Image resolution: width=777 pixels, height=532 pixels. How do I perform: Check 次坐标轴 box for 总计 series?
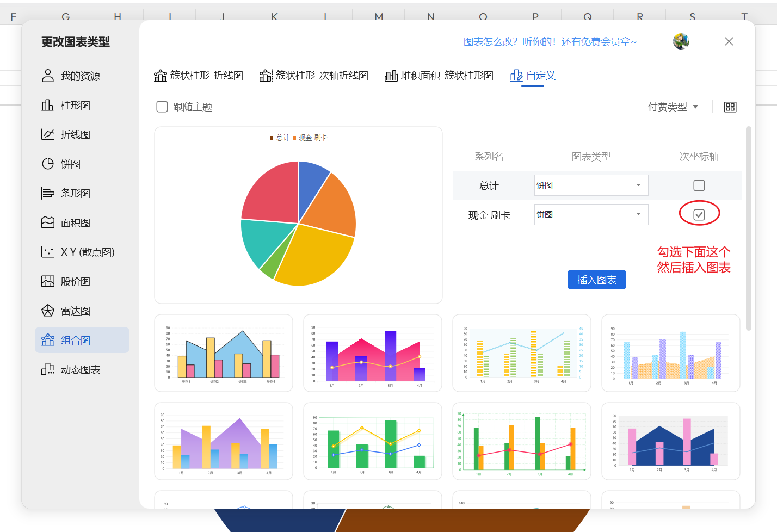(x=699, y=185)
